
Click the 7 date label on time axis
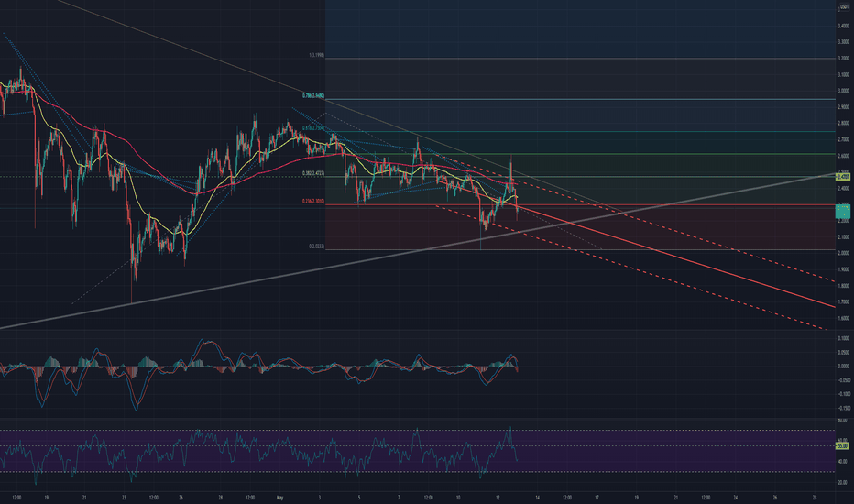tap(399, 498)
